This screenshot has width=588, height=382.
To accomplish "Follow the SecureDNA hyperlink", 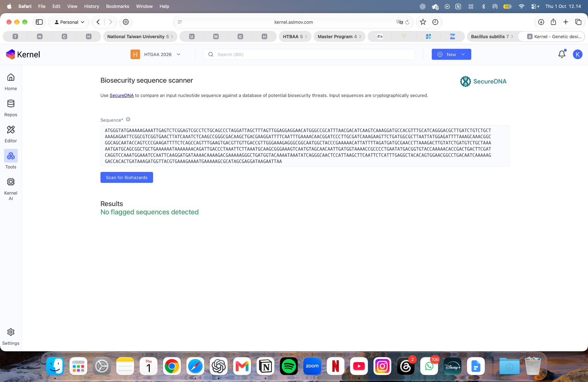I will coord(122,95).
